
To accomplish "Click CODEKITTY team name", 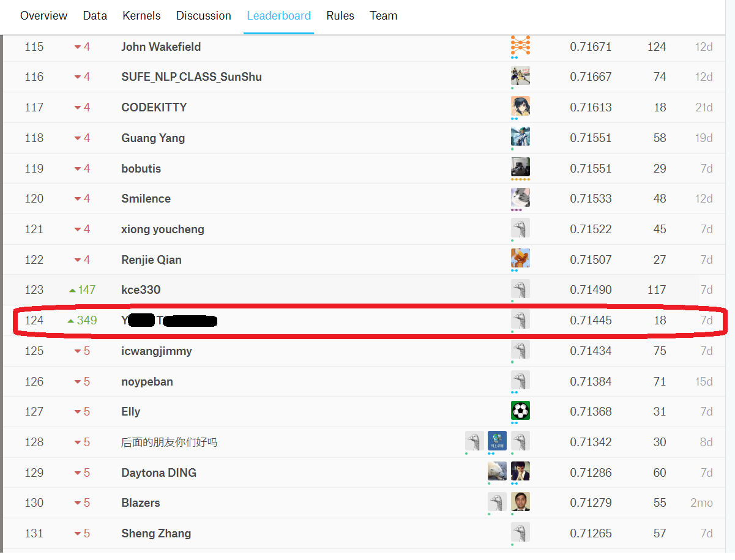I will (x=154, y=107).
